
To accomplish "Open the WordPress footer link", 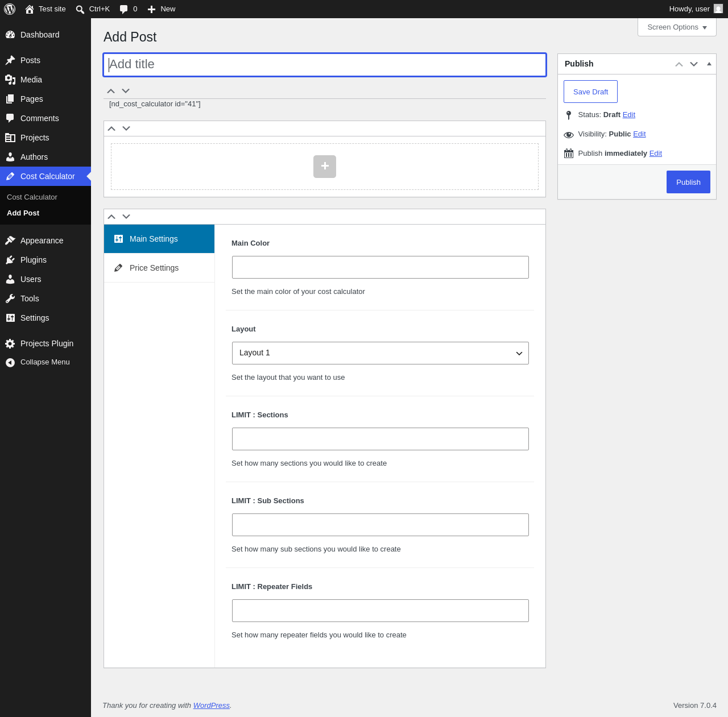I will click(212, 706).
